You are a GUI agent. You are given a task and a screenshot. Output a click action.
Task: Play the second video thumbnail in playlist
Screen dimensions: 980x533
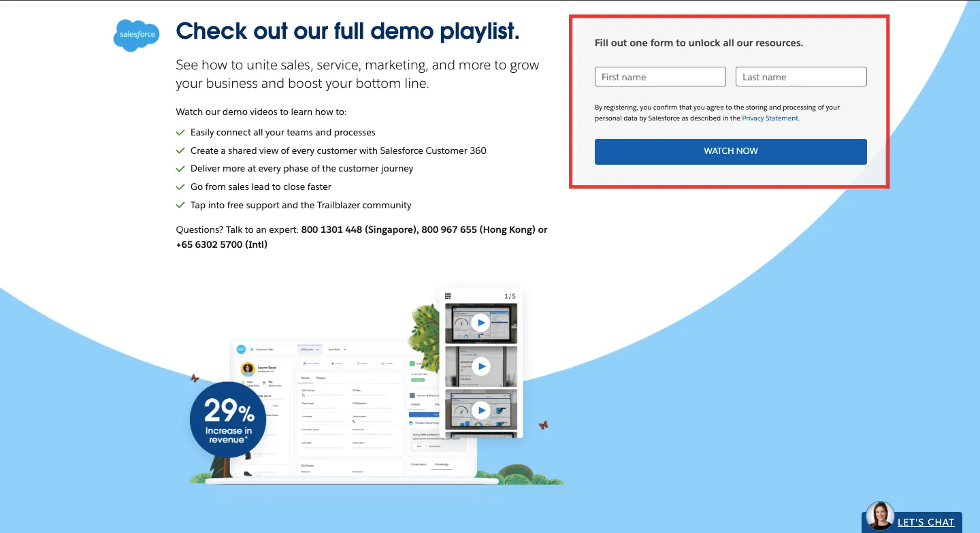(x=481, y=366)
